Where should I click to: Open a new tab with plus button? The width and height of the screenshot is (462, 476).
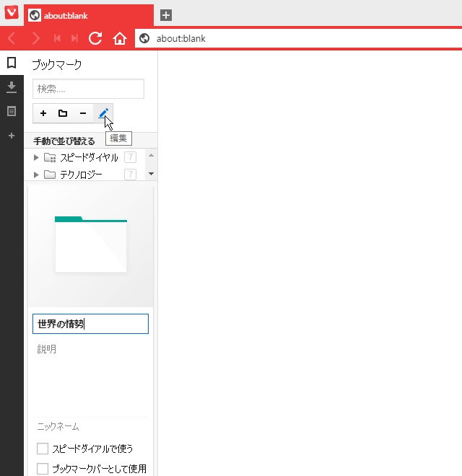166,15
